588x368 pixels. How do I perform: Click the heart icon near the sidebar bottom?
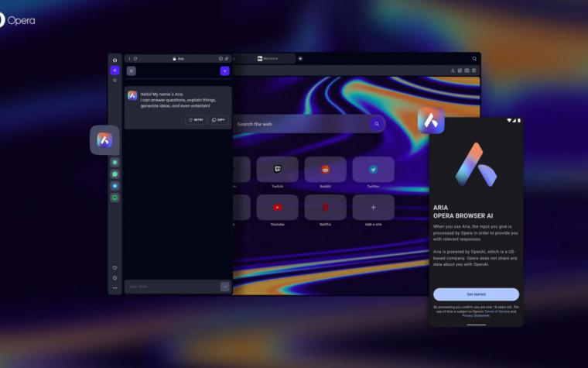click(x=115, y=268)
